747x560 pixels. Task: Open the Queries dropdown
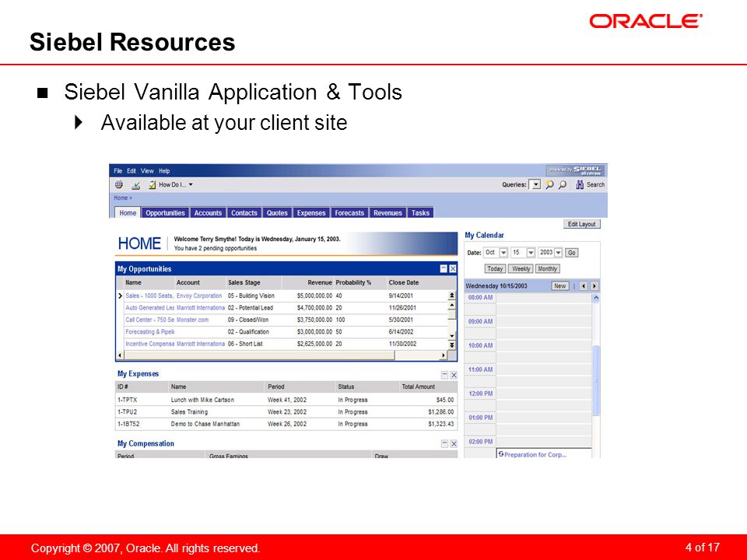[x=536, y=185]
